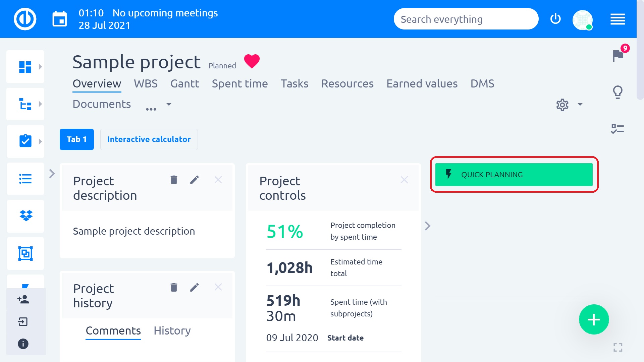The width and height of the screenshot is (644, 362).
Task: Toggle the favorite heart on Sample project
Action: tap(252, 61)
